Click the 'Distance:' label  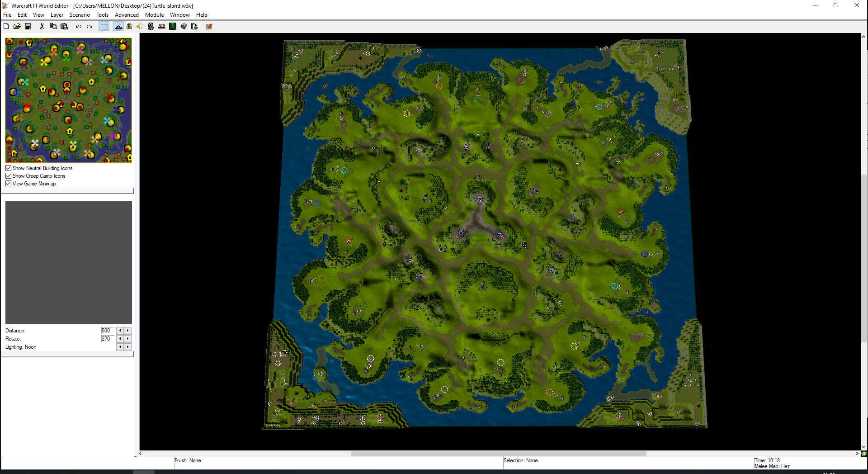(x=15, y=331)
